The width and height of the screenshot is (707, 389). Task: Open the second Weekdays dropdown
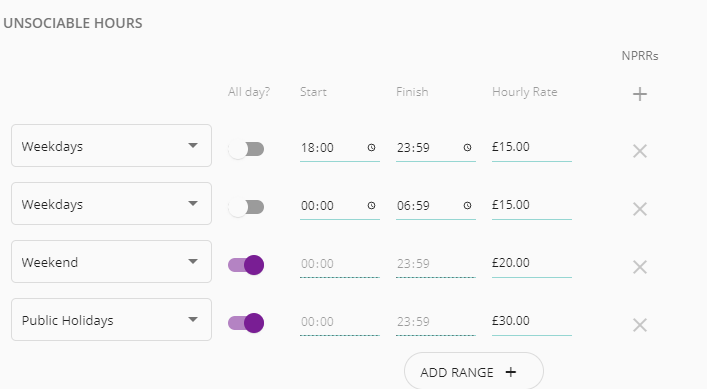pos(111,204)
